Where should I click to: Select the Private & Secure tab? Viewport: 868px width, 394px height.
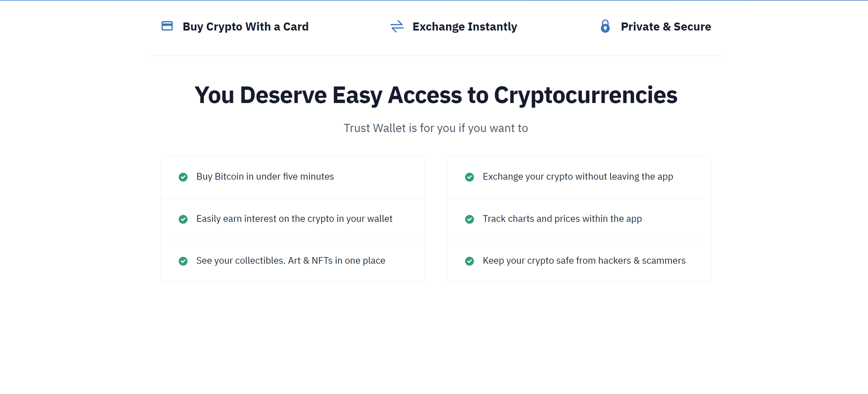[x=666, y=26]
